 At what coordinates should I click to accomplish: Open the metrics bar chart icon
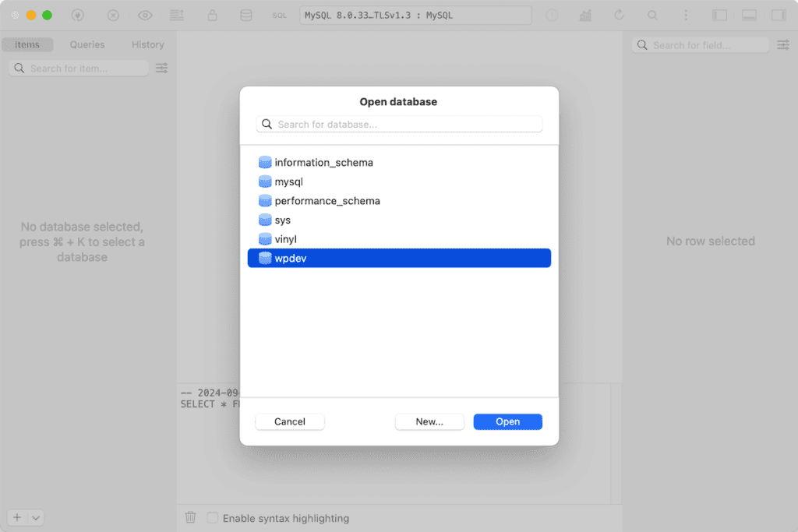click(x=585, y=16)
